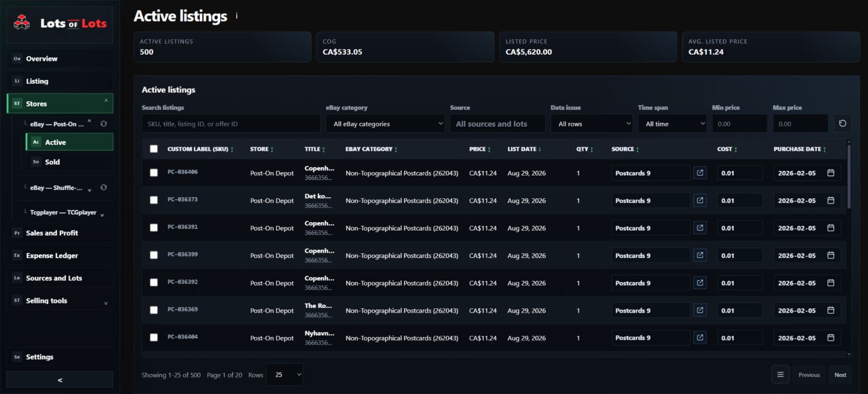
Task: Open Sales and Profit page
Action: (60, 232)
